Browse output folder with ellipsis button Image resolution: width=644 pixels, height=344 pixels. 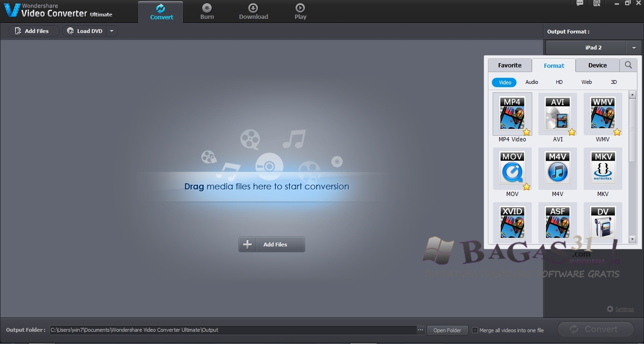[x=421, y=330]
